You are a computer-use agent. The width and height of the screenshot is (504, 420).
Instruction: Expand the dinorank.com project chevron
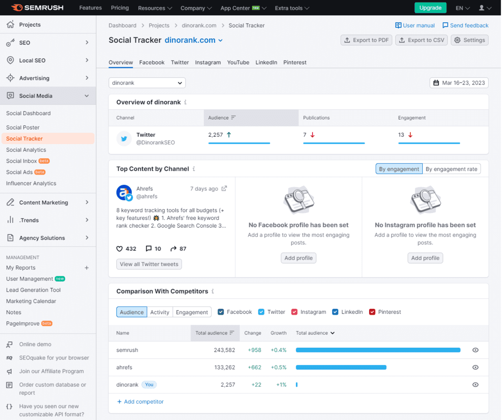click(x=220, y=40)
